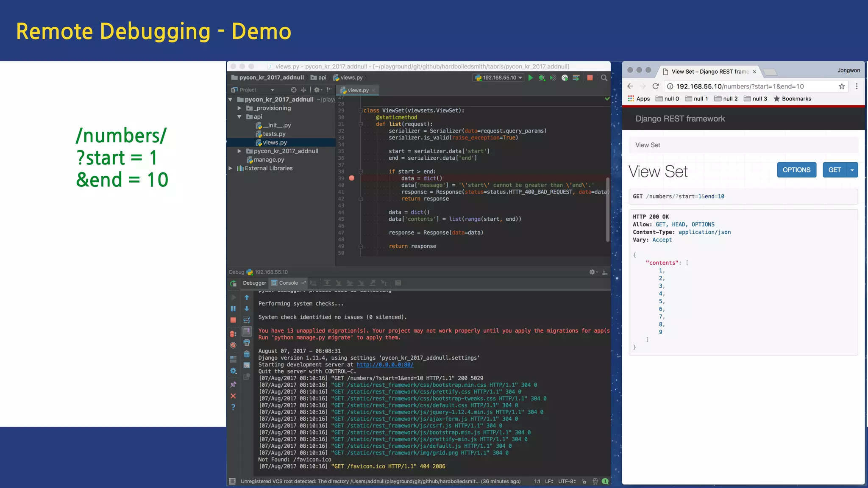868x488 pixels.
Task: Stop the debug session with red square
Action: pyautogui.click(x=233, y=320)
